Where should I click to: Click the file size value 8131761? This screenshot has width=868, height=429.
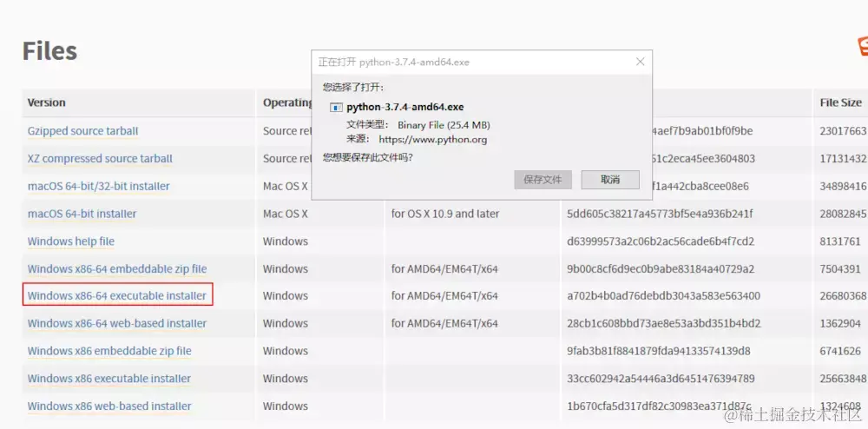(840, 241)
